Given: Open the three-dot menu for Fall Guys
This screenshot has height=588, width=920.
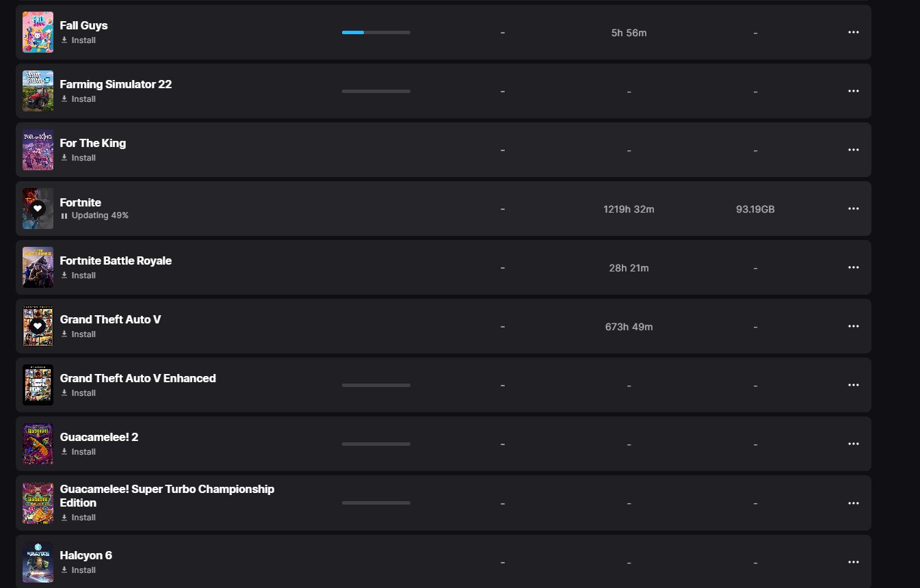Looking at the screenshot, I should point(853,32).
